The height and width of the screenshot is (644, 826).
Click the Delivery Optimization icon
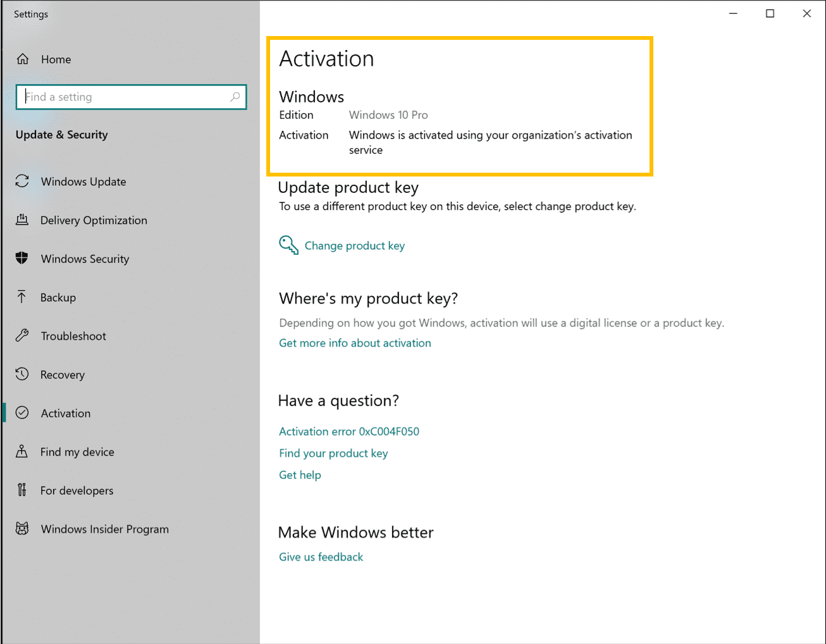pyautogui.click(x=22, y=220)
